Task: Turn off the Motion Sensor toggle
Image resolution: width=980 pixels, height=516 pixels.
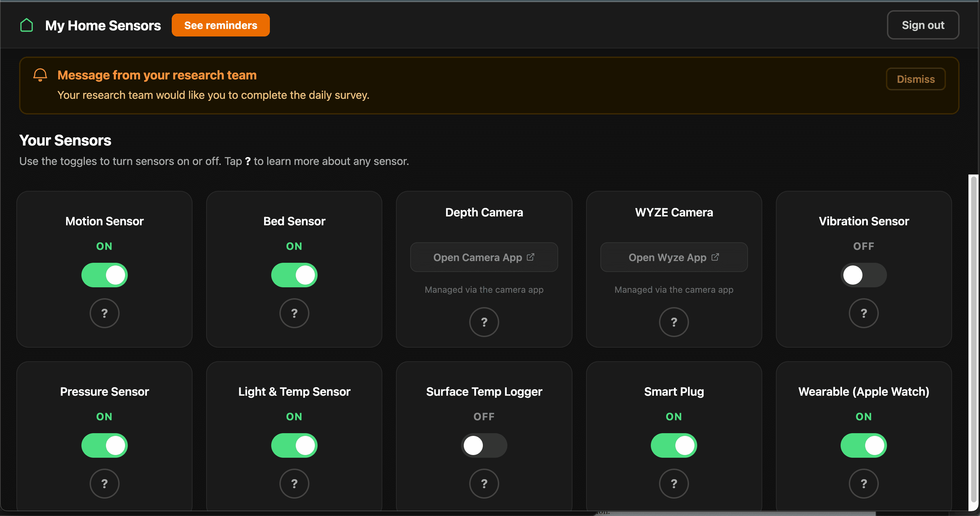Action: point(104,275)
